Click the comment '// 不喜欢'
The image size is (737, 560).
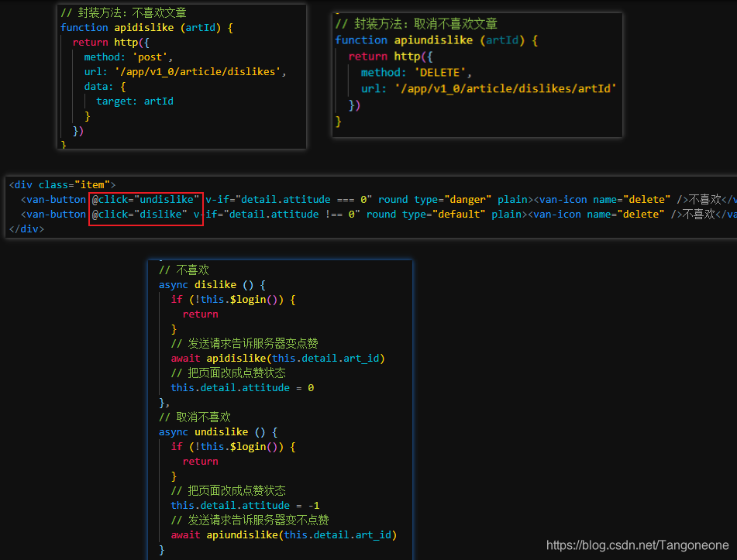tap(184, 270)
